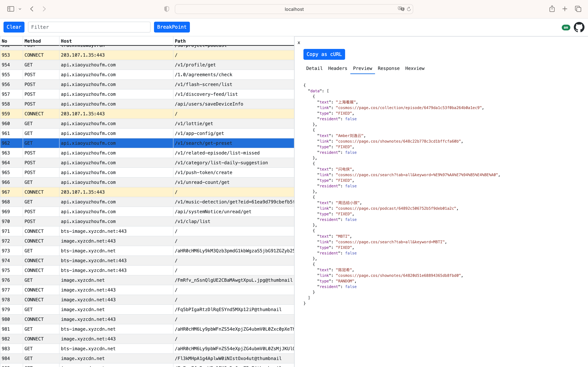
Task: Switch to the Response tab
Action: tap(388, 68)
